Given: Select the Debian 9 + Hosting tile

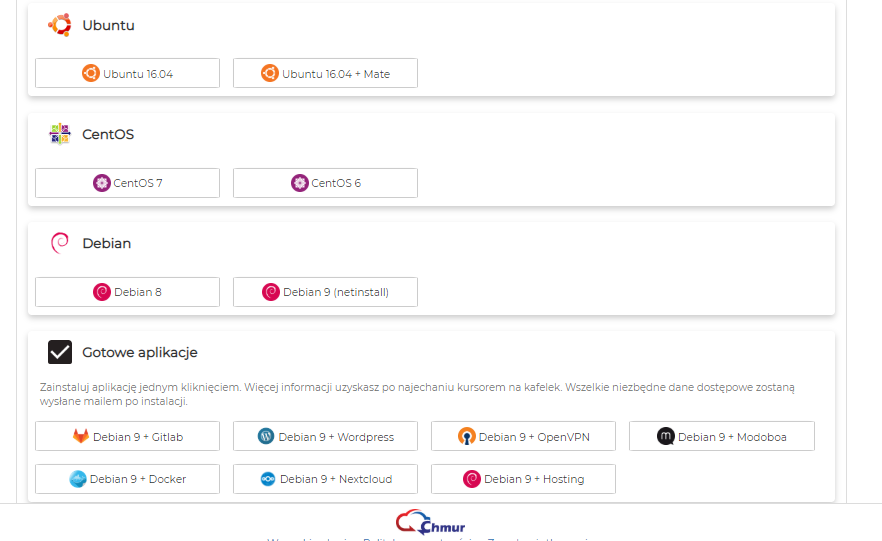Looking at the screenshot, I should (x=523, y=479).
